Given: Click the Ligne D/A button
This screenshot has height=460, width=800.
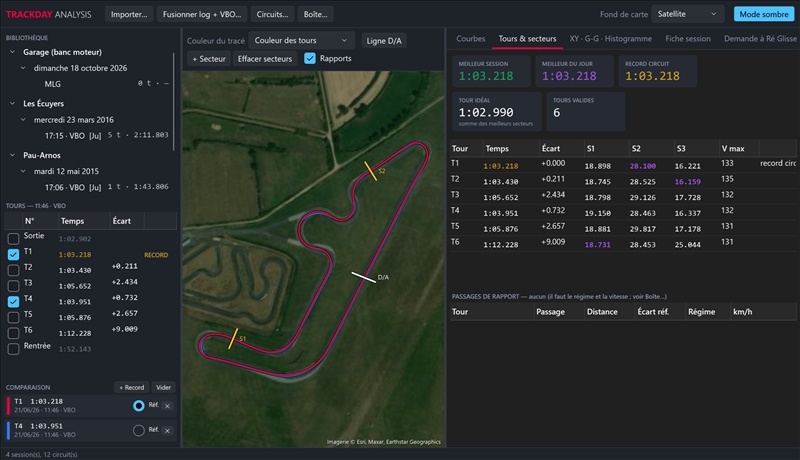Looking at the screenshot, I should pos(384,41).
